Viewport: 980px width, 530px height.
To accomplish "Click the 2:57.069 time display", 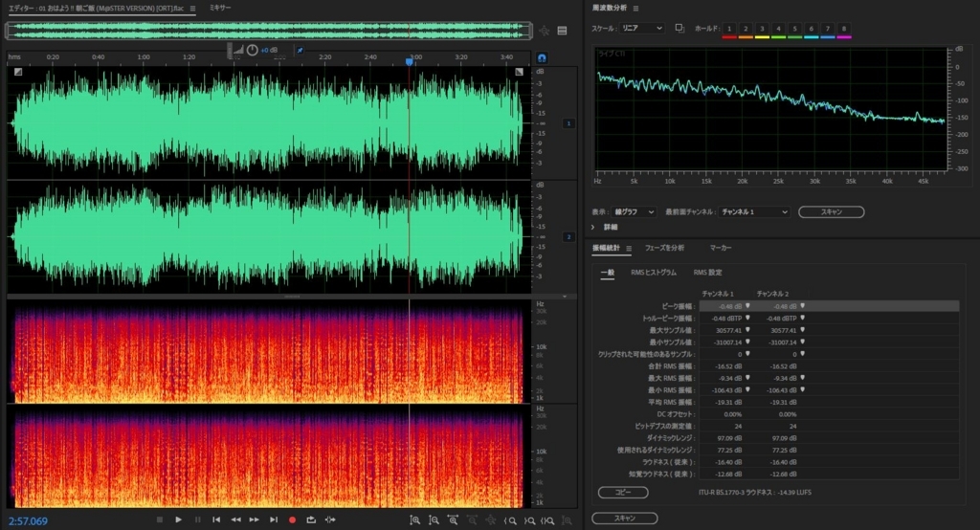I will (28, 520).
